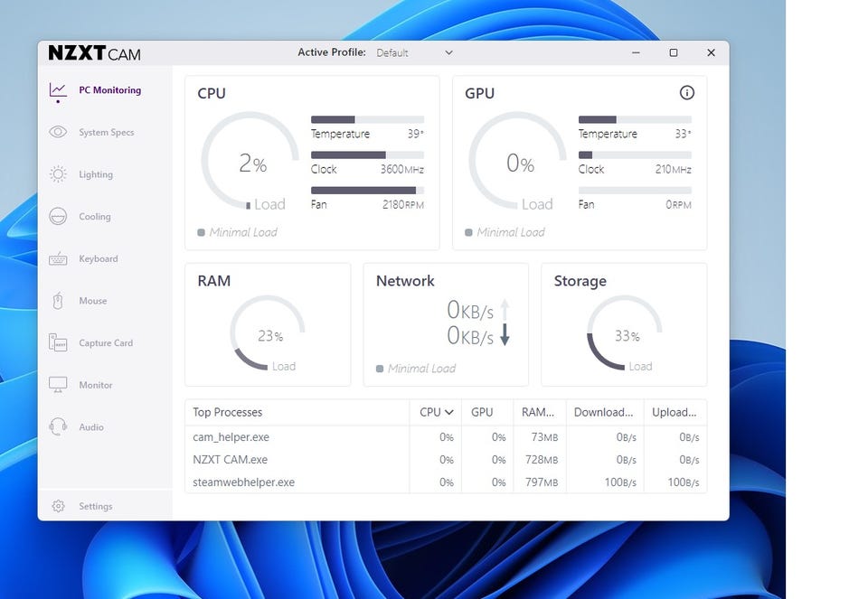Open Audio label in sidebar
The width and height of the screenshot is (868, 599).
(x=90, y=426)
